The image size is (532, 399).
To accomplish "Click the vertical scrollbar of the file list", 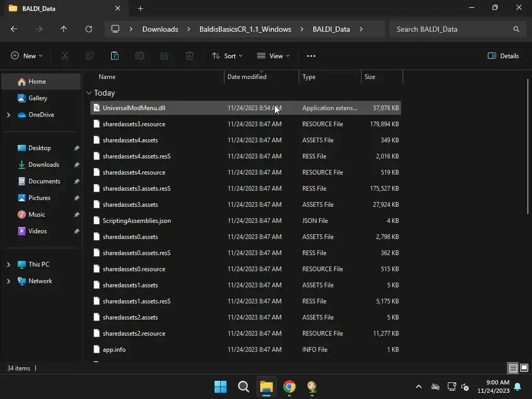I will [x=528, y=146].
